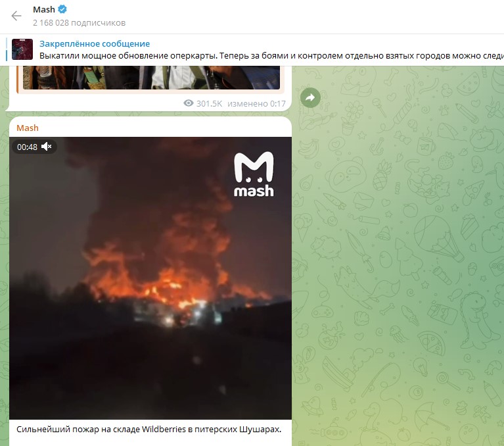Click the chat background area
This screenshot has height=446, width=504.
pos(398,256)
